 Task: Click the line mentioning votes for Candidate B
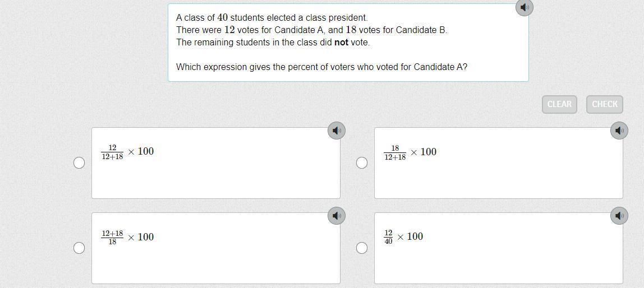311,30
